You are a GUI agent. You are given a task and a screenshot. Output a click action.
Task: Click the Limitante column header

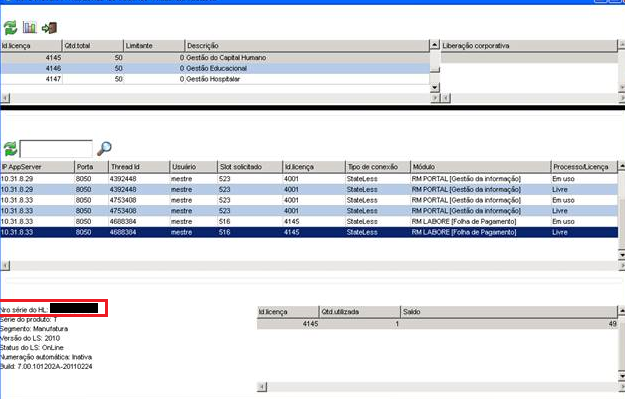coord(154,45)
